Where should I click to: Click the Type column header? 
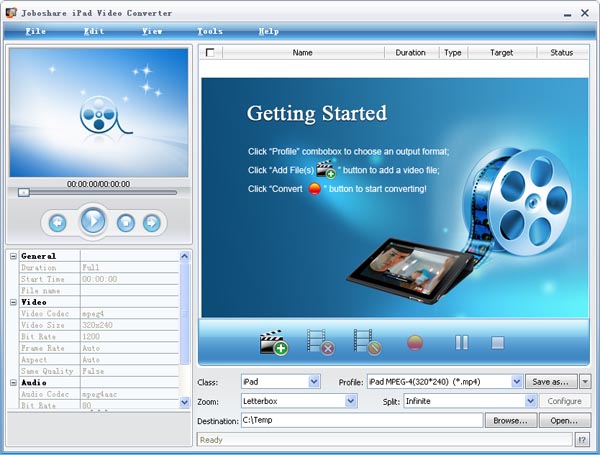(453, 53)
